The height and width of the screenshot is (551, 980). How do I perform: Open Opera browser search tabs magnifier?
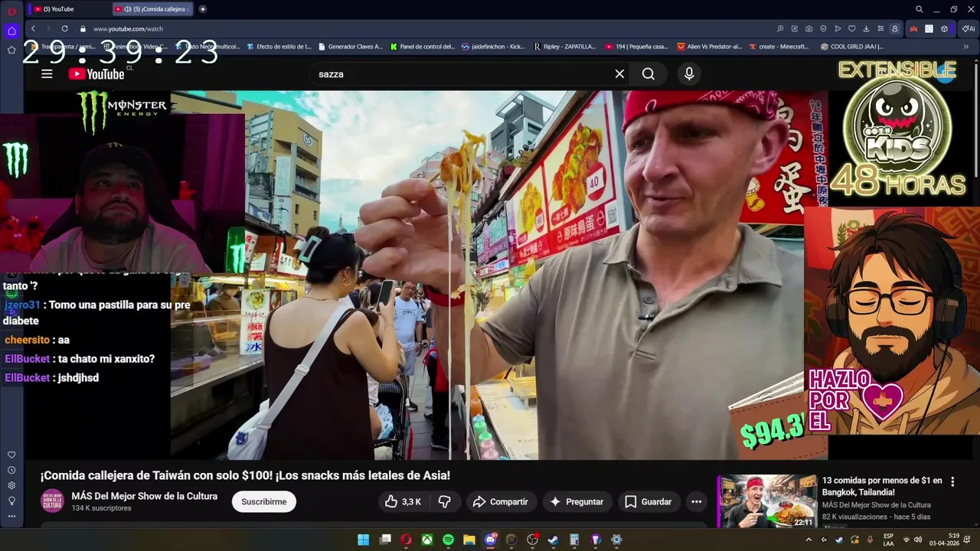click(x=919, y=9)
